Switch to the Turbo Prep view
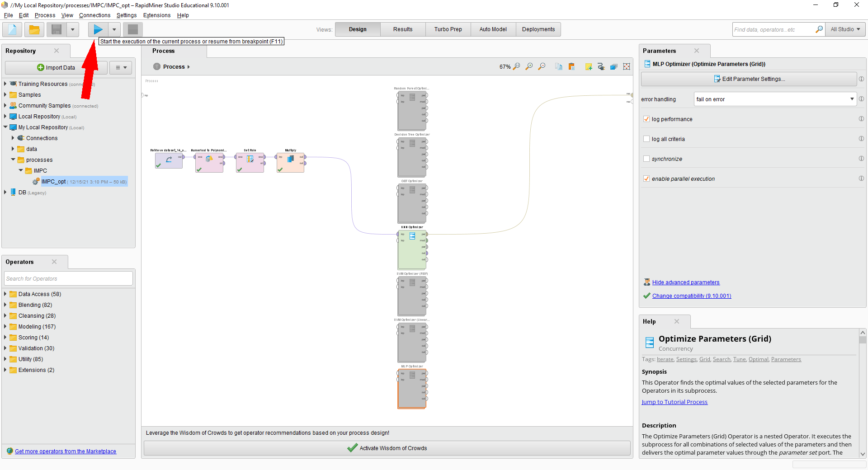868x470 pixels. point(448,29)
